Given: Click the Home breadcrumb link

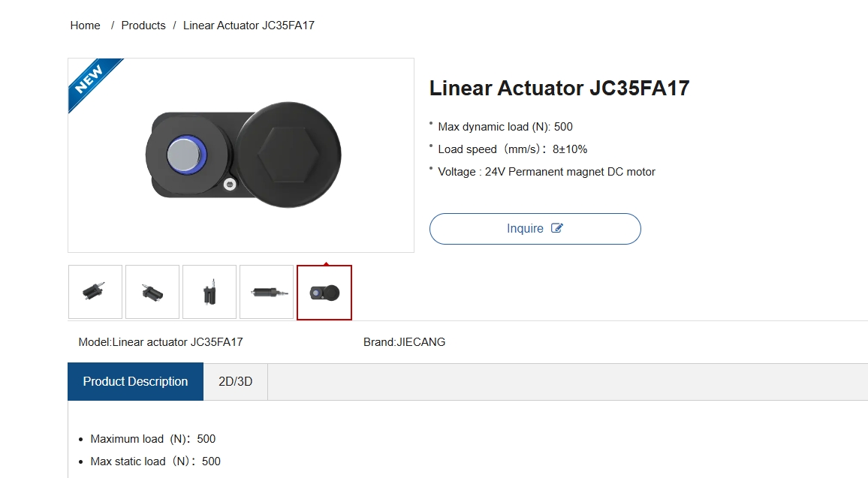Looking at the screenshot, I should click(86, 26).
